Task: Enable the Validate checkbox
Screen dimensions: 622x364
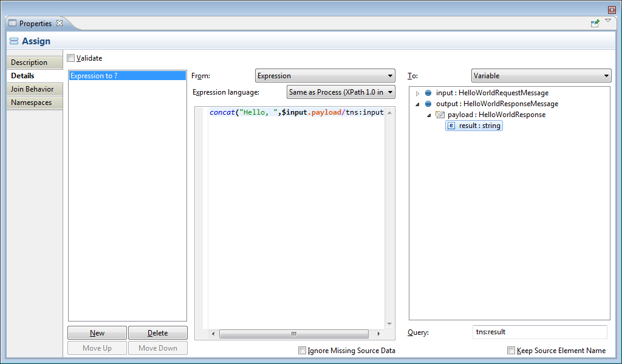Action: pyautogui.click(x=71, y=58)
